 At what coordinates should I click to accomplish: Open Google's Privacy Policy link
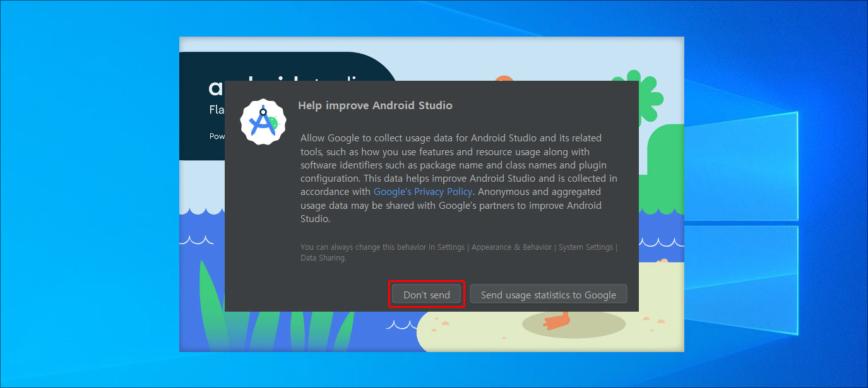424,191
